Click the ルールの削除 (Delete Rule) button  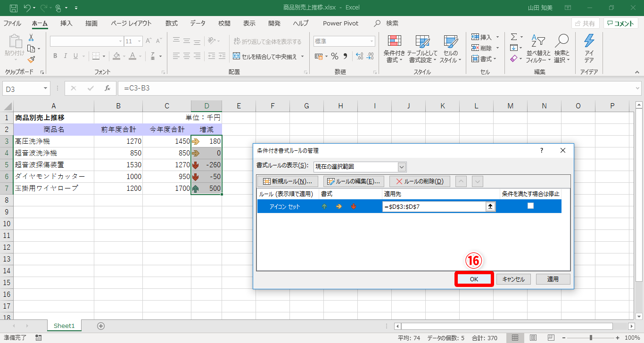[420, 181]
